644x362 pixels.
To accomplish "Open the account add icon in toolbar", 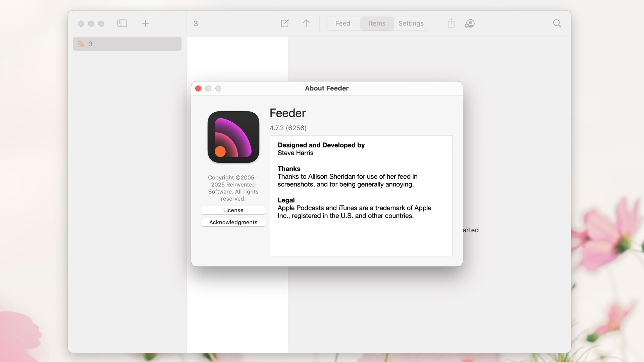I will click(470, 23).
